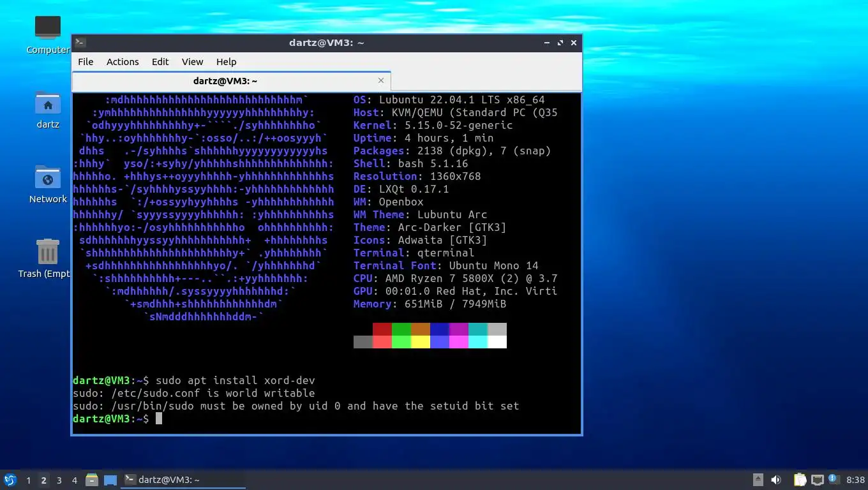
Task: Switch to workspace 2
Action: 43,480
